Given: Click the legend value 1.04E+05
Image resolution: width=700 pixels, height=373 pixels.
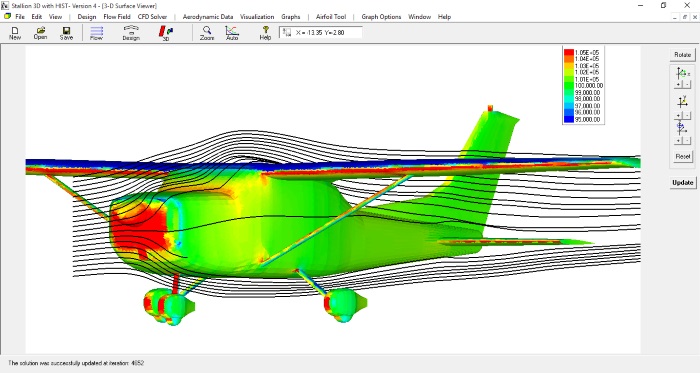Looking at the screenshot, I should click(x=587, y=59).
